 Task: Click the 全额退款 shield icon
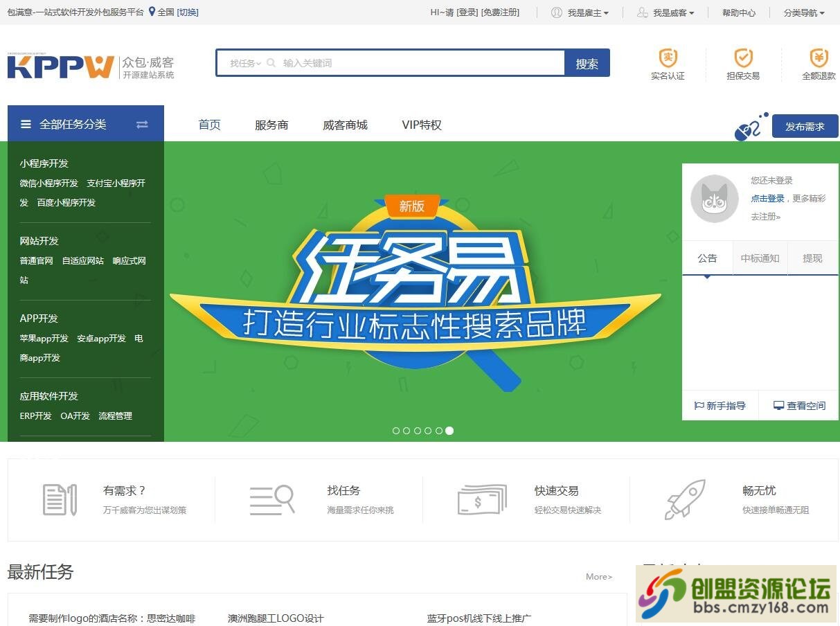(x=819, y=57)
